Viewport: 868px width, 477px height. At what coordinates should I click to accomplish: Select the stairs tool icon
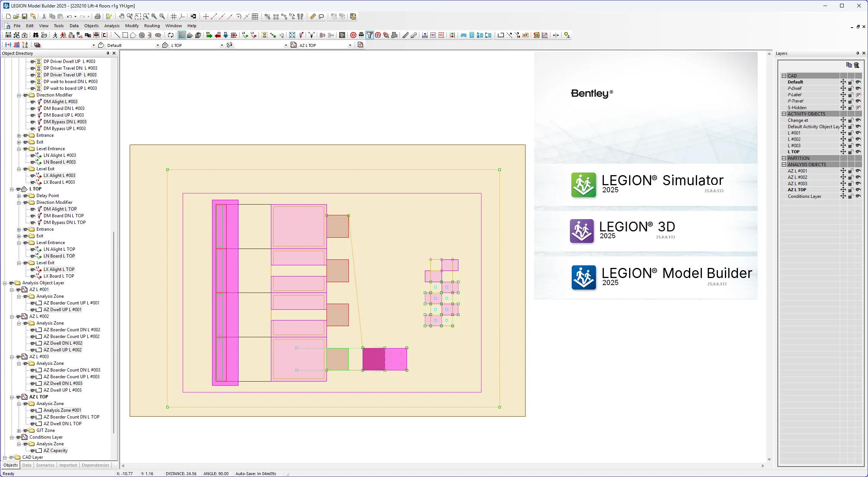point(405,35)
